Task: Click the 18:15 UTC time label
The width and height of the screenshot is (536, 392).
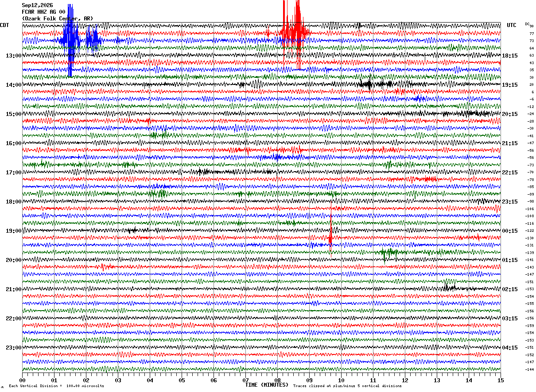Action: point(510,55)
